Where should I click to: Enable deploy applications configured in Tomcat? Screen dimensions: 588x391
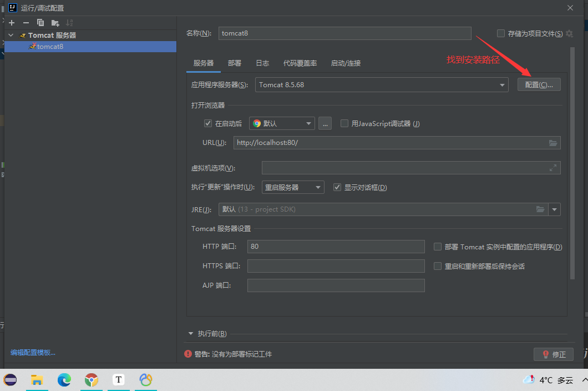pyautogui.click(x=437, y=247)
